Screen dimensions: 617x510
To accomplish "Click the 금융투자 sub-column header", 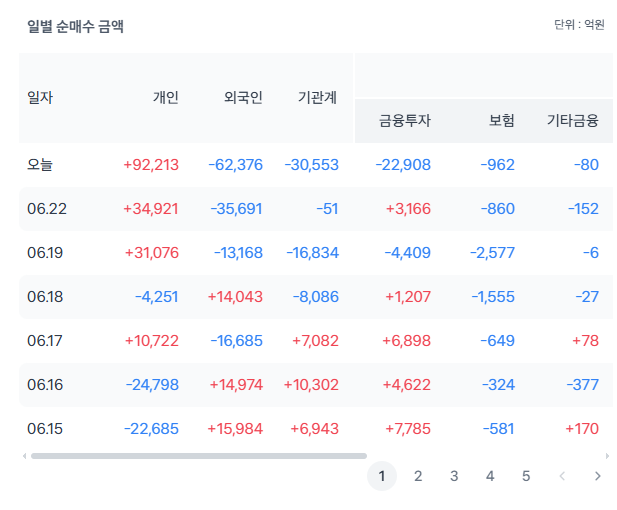I will point(405,120).
